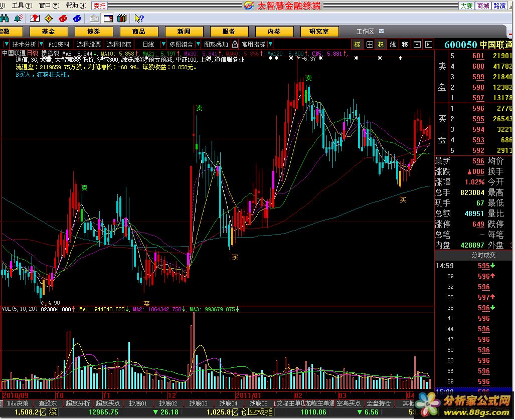Expand the 日线 period dropdown arrow
The width and height of the screenshot is (515, 420).
[x=163, y=44]
